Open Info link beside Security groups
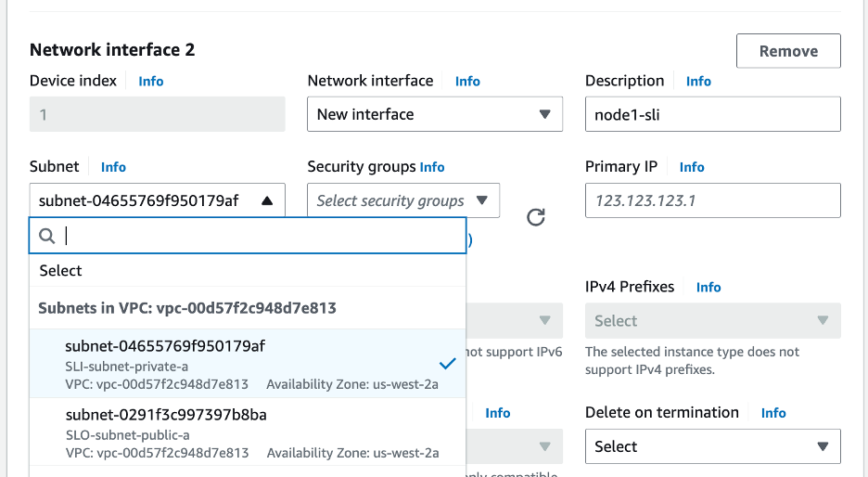The image size is (868, 477). [x=432, y=167]
